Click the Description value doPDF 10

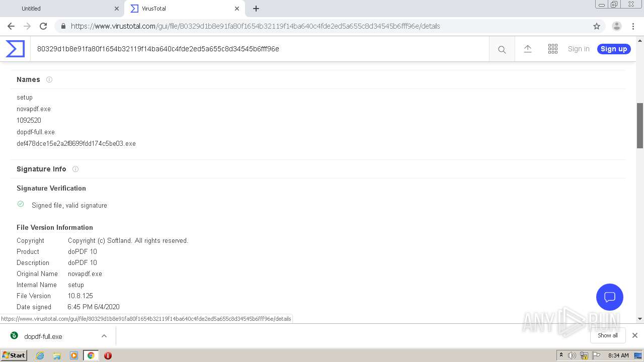(83, 262)
